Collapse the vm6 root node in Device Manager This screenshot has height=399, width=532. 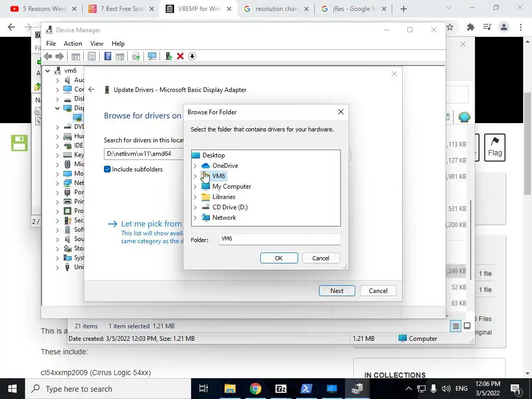point(48,71)
